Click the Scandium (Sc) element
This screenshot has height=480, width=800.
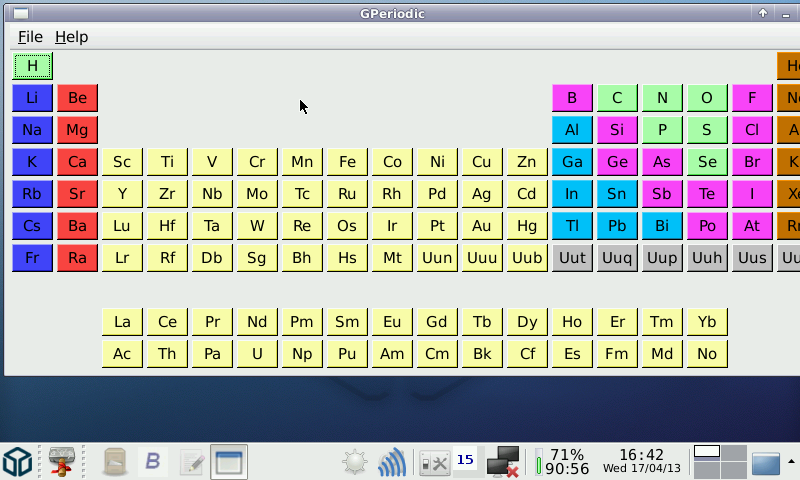tap(122, 162)
